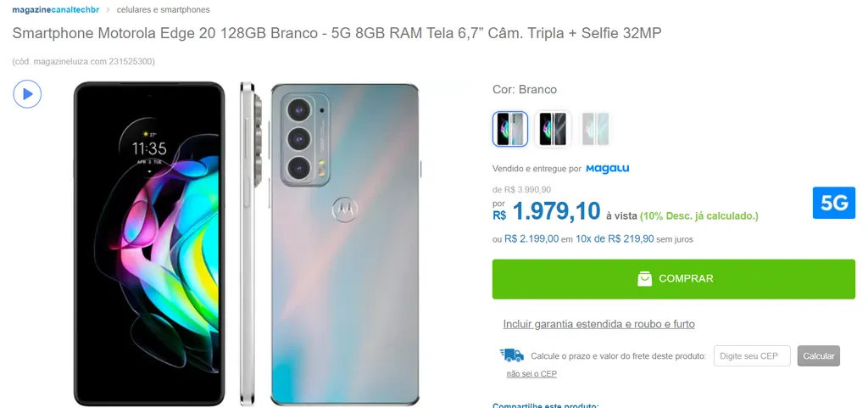868x408 pixels.
Task: Select the white color variant thumbnail
Action: 509,129
